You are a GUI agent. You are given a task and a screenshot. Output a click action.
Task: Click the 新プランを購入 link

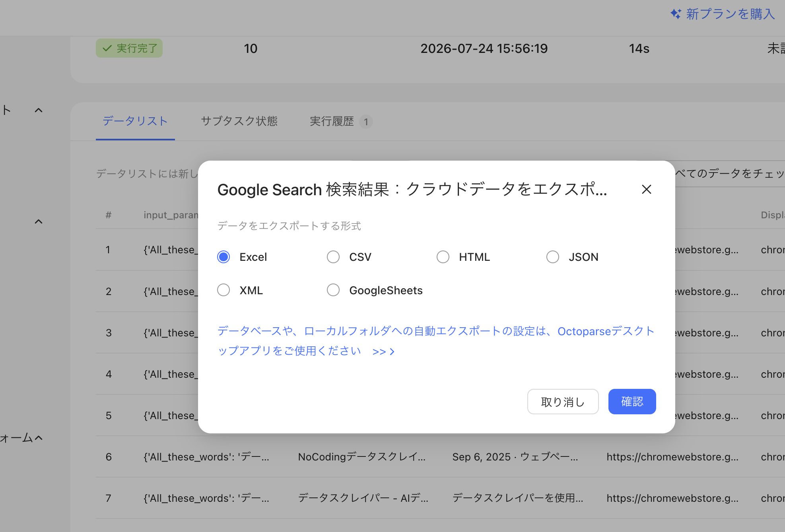[x=731, y=14]
